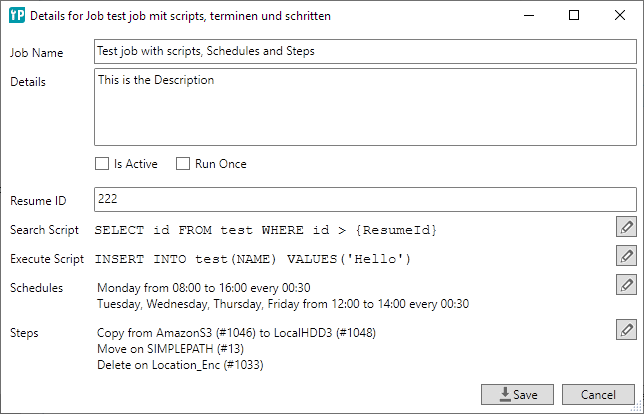Image resolution: width=644 pixels, height=414 pixels.
Task: Save the job details
Action: click(517, 395)
